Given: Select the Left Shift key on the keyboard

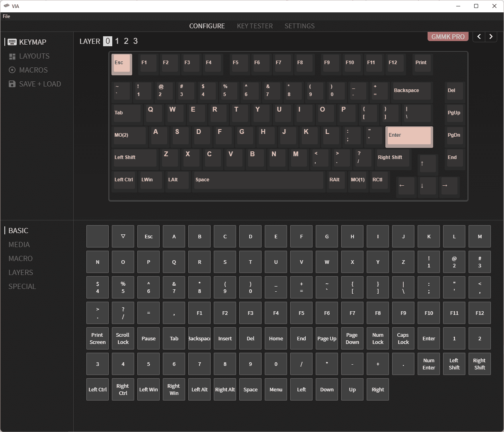Looking at the screenshot, I should tap(134, 159).
